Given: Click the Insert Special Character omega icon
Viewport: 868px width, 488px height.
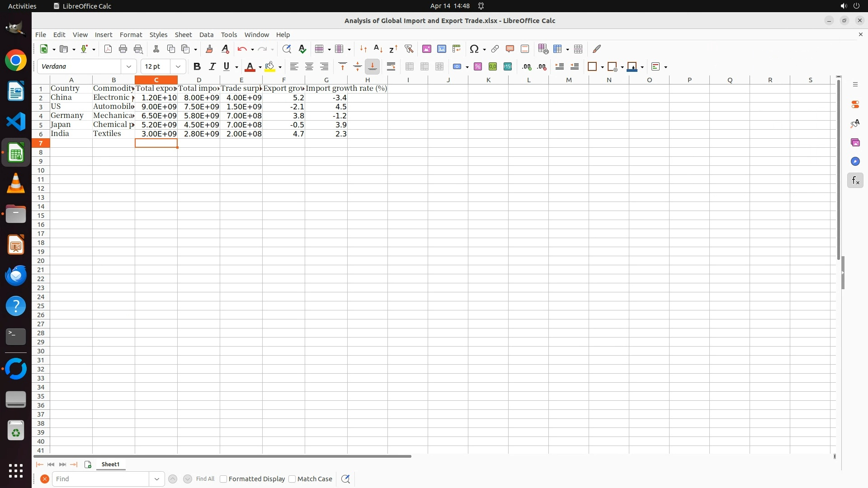Looking at the screenshot, I should click(474, 49).
